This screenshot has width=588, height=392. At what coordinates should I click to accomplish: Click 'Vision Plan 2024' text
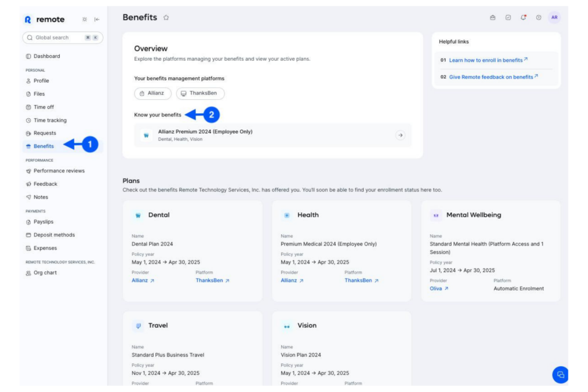pos(301,355)
